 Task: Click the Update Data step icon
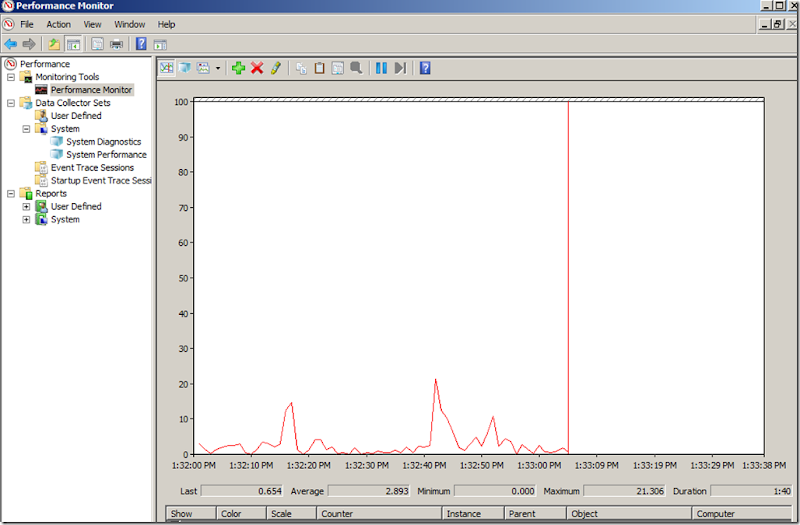click(x=400, y=68)
